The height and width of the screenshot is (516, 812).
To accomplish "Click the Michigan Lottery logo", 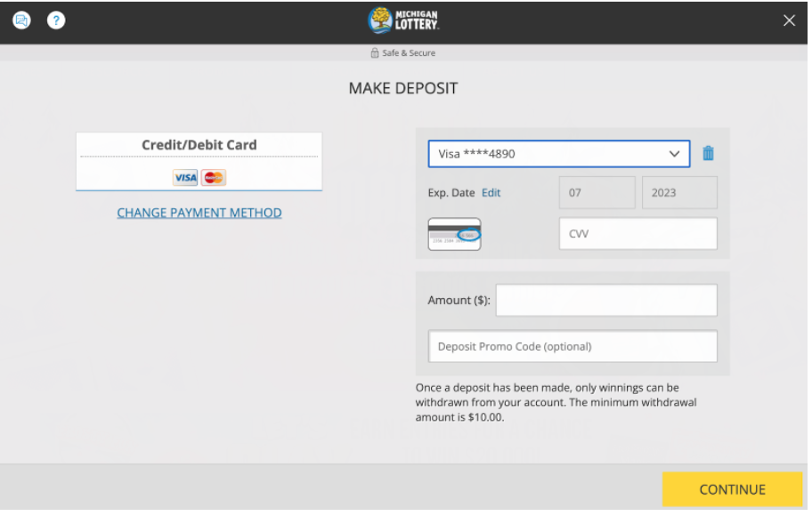I will (403, 20).
